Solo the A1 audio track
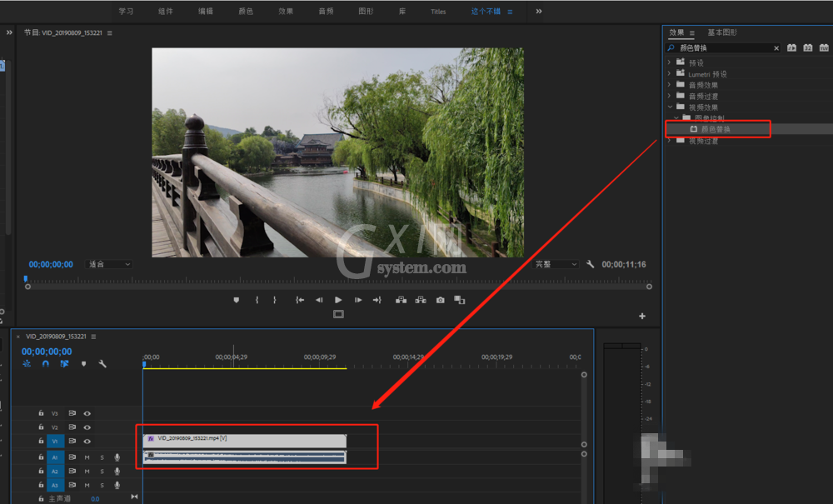 click(x=102, y=457)
